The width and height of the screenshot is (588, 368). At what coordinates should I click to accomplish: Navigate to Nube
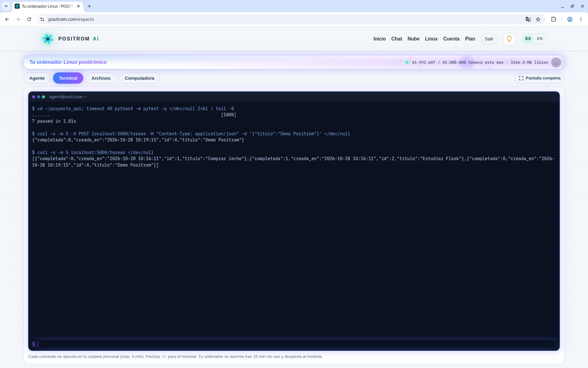click(413, 39)
